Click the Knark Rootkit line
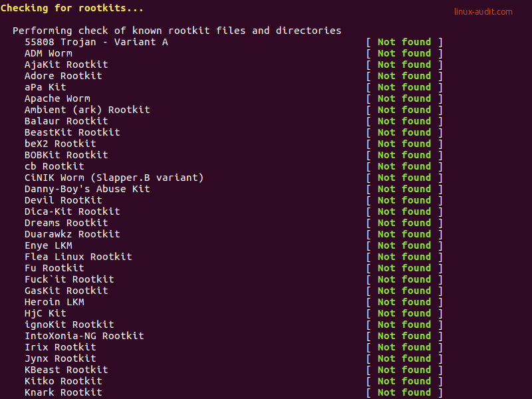Image resolution: width=532 pixels, height=399 pixels. pyautogui.click(x=63, y=392)
